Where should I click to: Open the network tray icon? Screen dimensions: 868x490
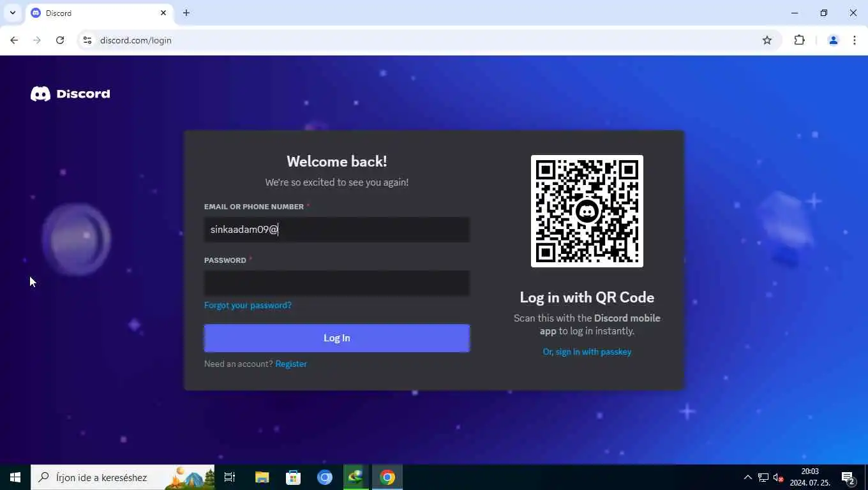click(763, 477)
